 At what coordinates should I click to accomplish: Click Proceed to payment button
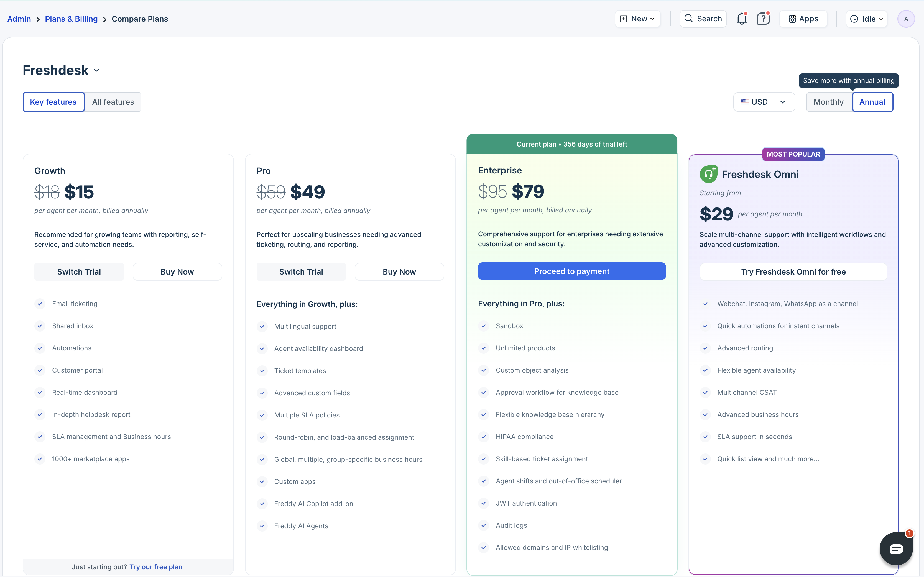pyautogui.click(x=571, y=271)
